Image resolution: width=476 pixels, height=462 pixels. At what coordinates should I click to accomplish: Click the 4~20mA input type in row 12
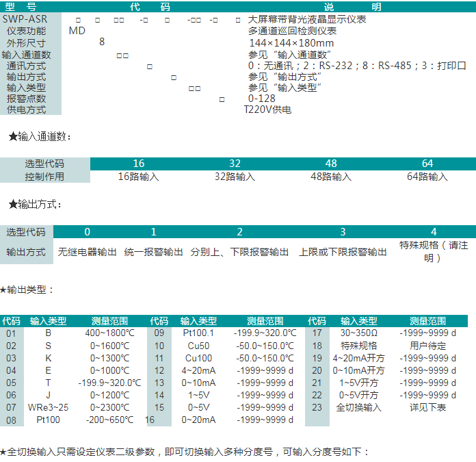(x=198, y=370)
